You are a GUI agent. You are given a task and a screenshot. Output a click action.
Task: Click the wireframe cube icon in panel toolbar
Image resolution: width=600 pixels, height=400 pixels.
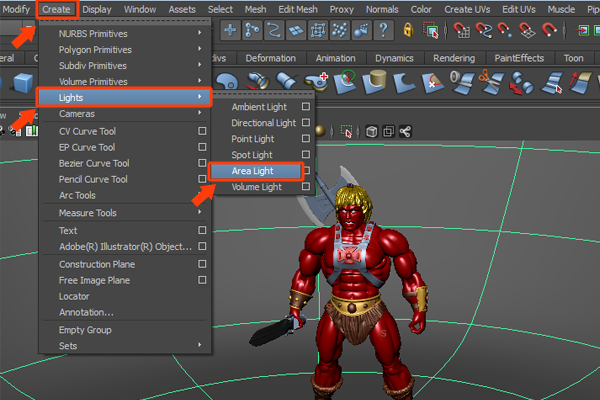[371, 131]
